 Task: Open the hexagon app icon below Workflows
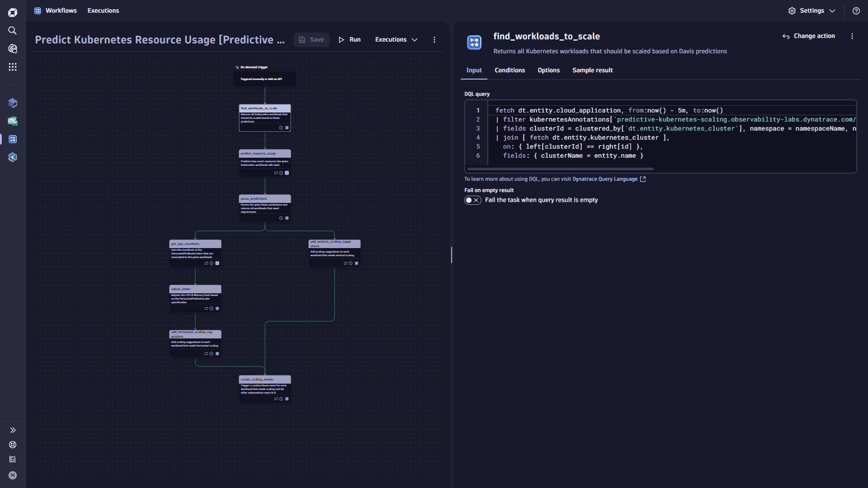tap(13, 157)
